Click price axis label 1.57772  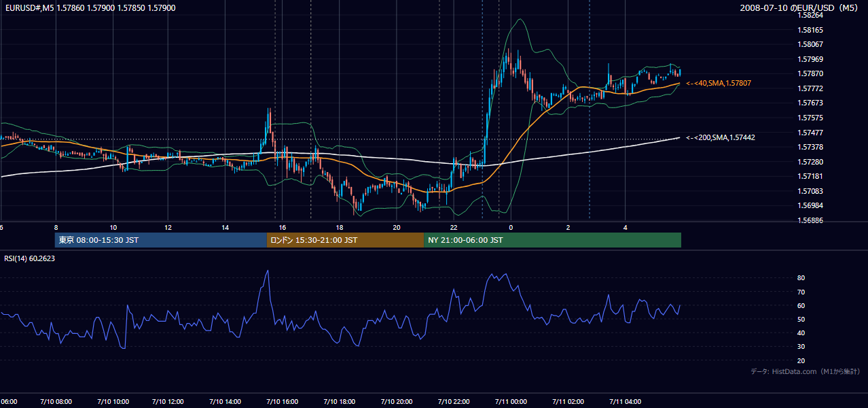[810, 88]
